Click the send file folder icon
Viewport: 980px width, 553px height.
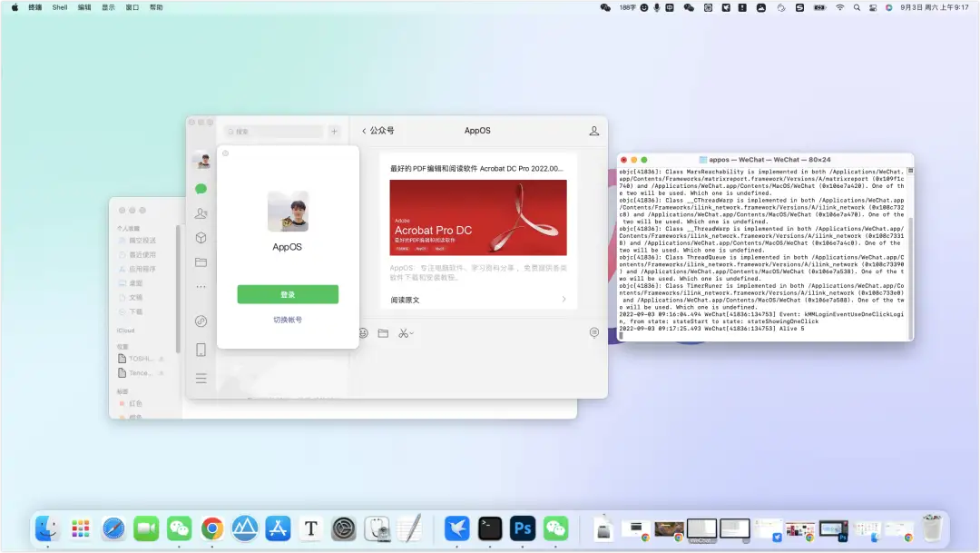(x=383, y=333)
